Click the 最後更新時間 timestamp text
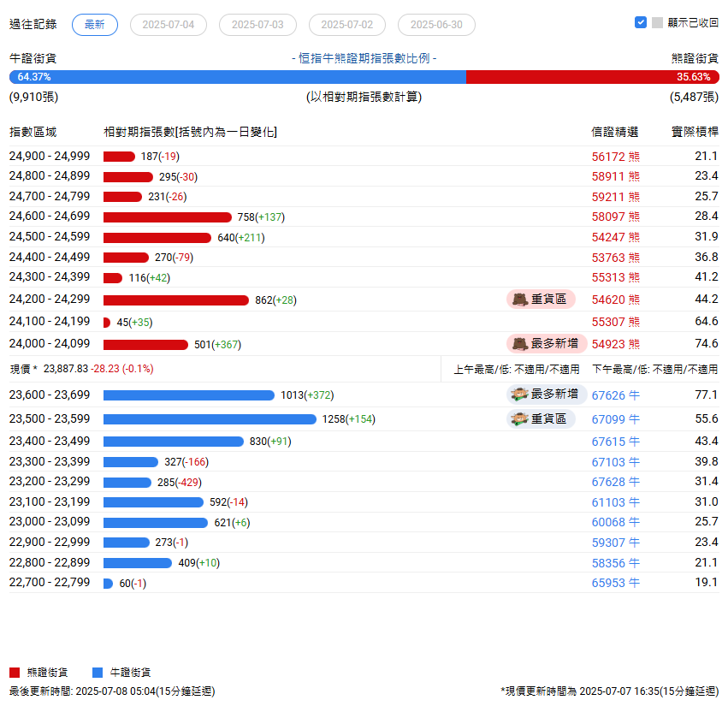 coord(112,691)
